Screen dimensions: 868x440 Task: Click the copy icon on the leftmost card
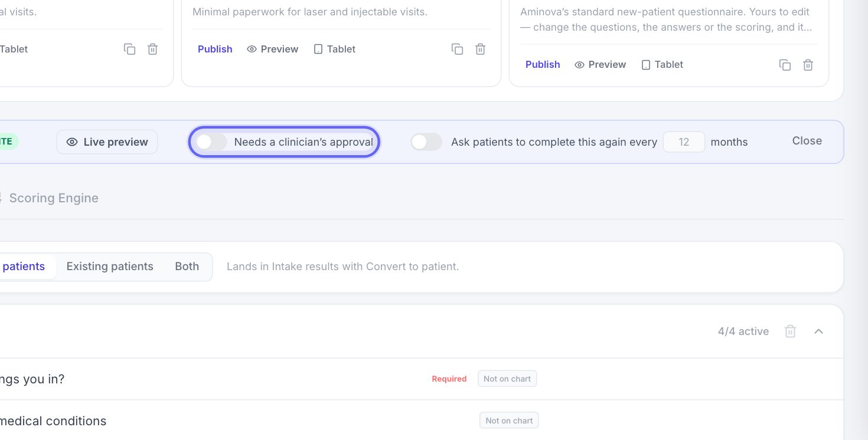[129, 49]
